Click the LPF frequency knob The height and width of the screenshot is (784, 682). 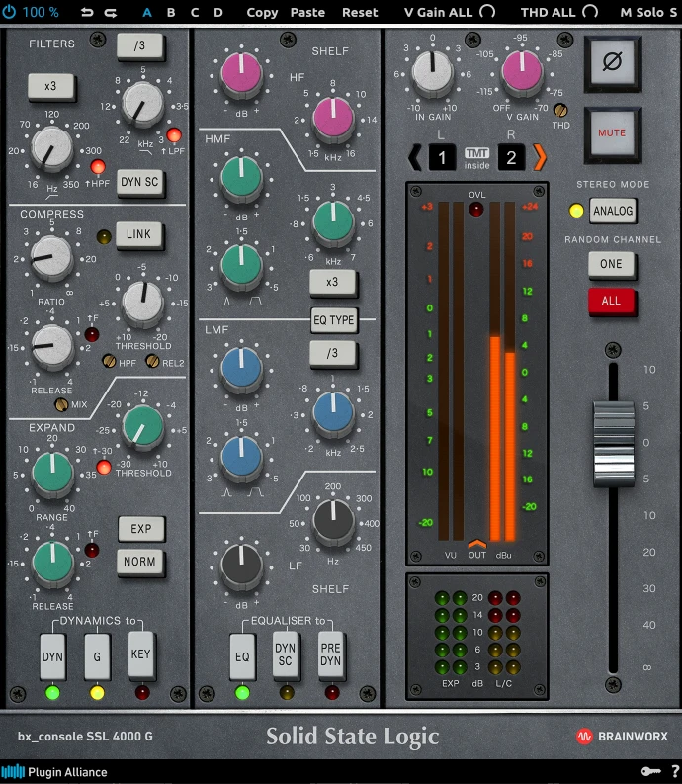click(x=142, y=104)
